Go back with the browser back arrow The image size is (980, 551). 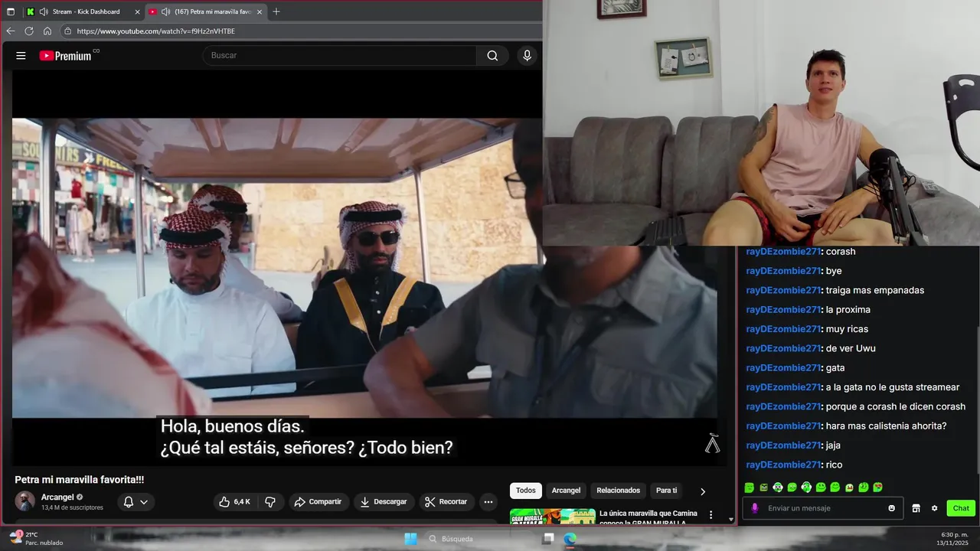11,31
